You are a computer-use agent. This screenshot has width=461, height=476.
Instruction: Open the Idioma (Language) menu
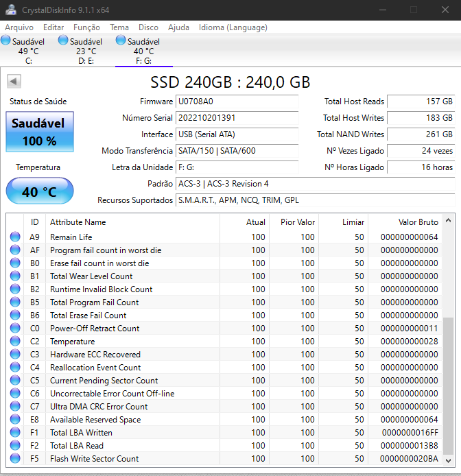(233, 27)
